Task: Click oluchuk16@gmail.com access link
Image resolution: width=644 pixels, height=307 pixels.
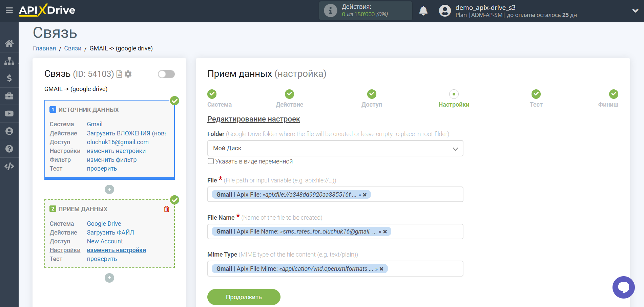Action: 118,142
